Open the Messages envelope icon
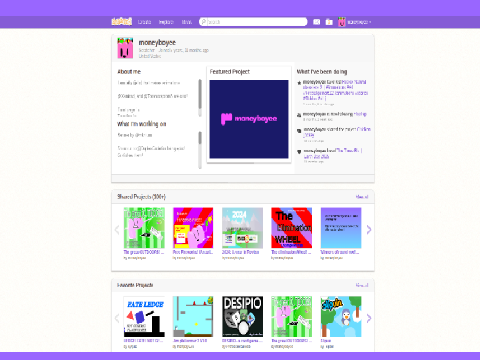This screenshot has height=360, width=480. 317,22
